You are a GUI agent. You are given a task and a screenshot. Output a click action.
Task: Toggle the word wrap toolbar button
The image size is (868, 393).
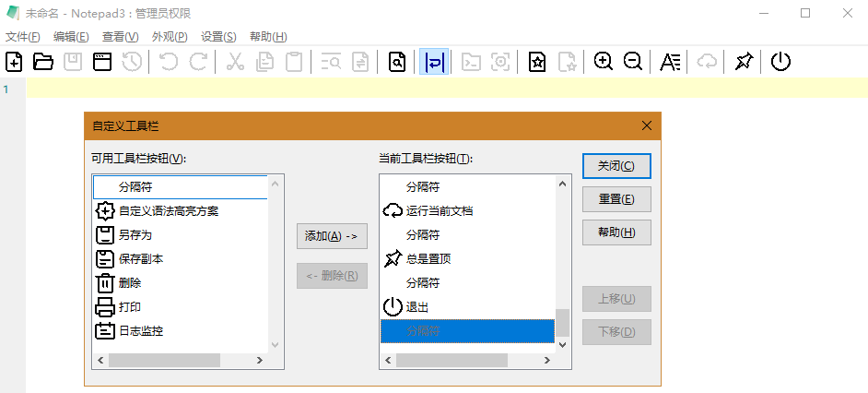click(434, 62)
